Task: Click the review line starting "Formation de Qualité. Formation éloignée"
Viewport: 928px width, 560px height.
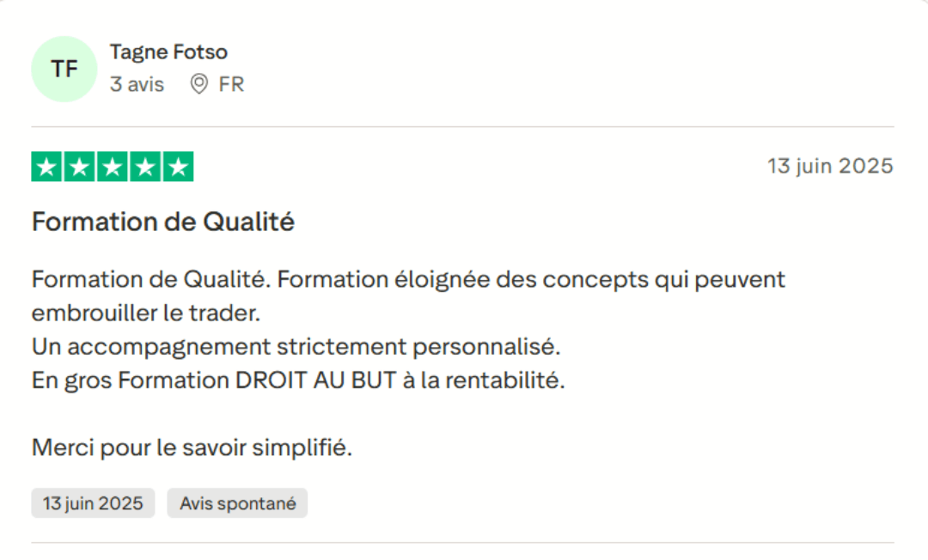Action: [x=408, y=280]
